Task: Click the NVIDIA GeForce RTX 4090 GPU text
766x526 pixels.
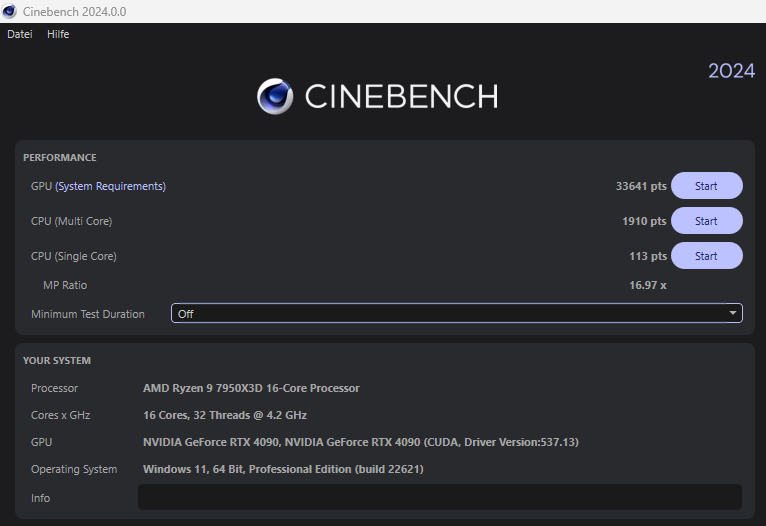Action: 361,442
